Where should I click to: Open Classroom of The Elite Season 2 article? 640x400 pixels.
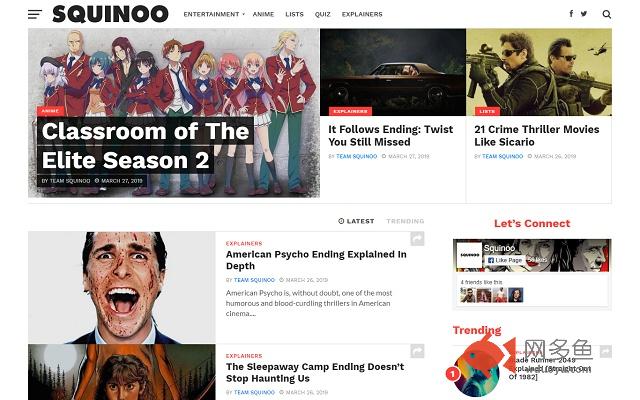coord(145,145)
